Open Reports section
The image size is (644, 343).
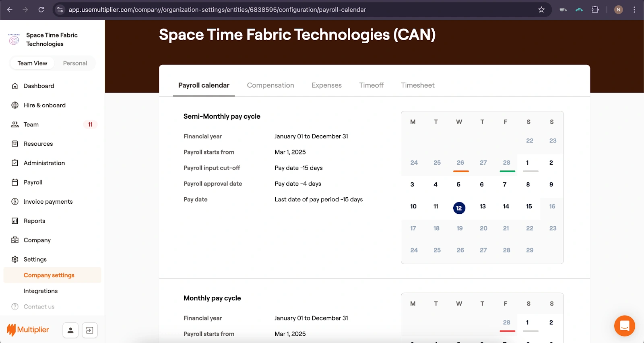tap(34, 221)
